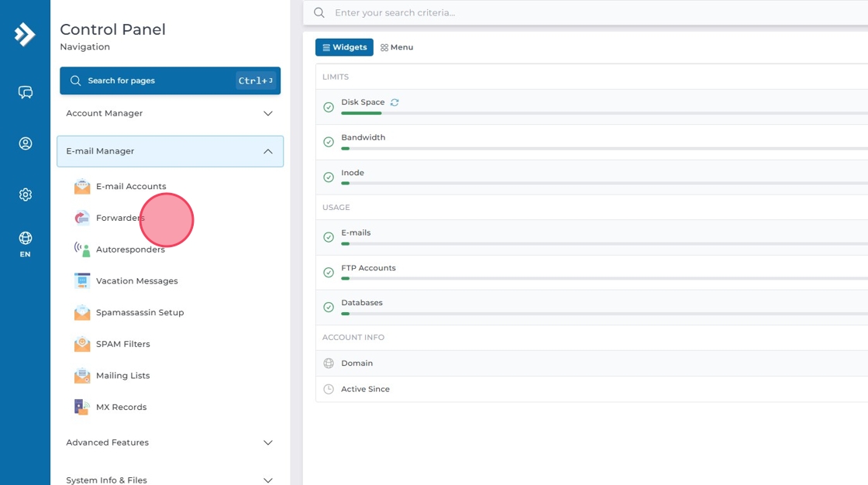Open the settings gear icon
The height and width of the screenshot is (485, 868).
tap(26, 194)
